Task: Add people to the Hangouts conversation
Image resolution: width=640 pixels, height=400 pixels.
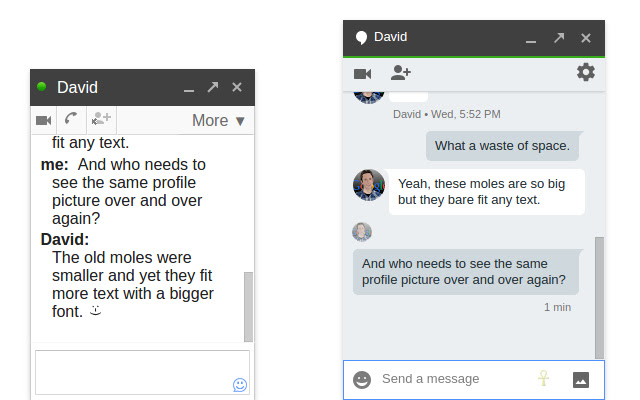Action: click(x=401, y=73)
